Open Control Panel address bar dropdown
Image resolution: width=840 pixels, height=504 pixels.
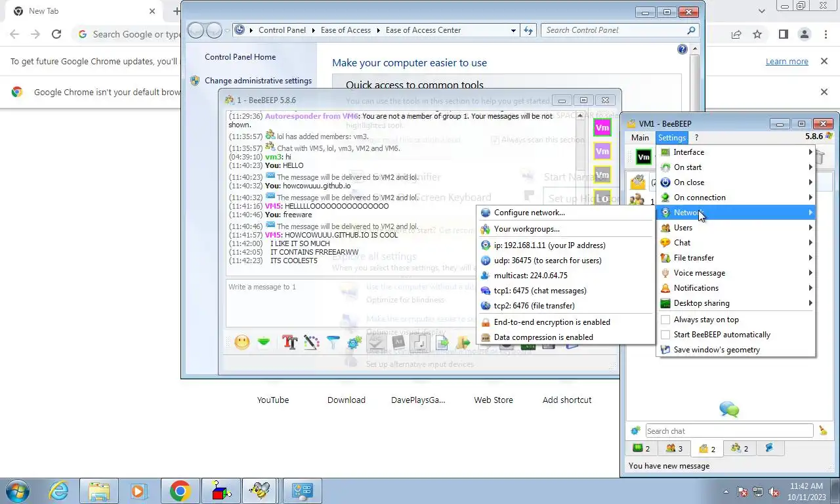[513, 30]
